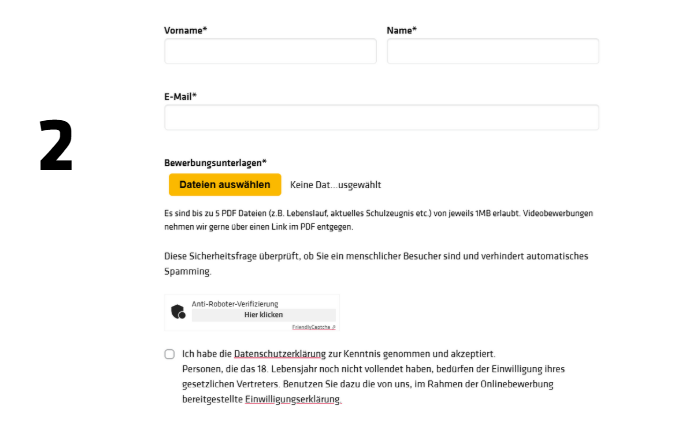Open the FriendlyCaptcha link
This screenshot has width=691, height=421.
click(x=312, y=326)
